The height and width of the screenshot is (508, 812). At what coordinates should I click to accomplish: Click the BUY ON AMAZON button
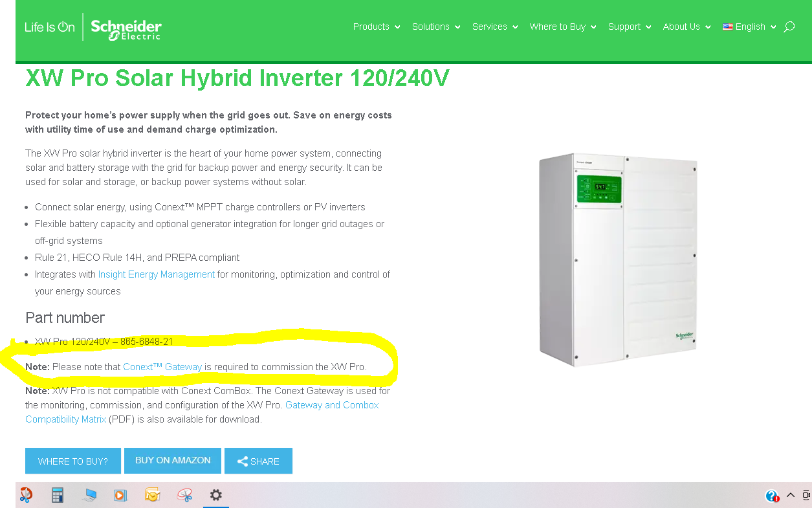[x=173, y=461]
